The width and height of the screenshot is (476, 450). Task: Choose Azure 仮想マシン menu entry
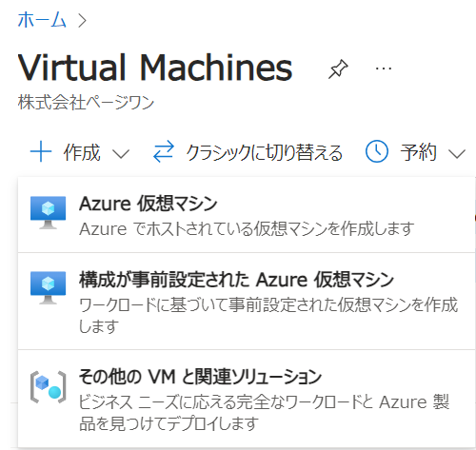[x=247, y=215]
